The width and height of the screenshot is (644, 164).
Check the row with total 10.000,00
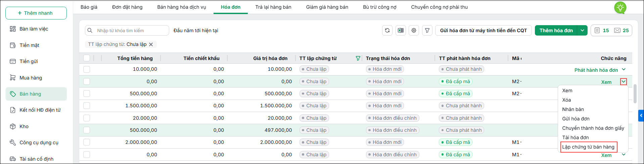coord(87,69)
